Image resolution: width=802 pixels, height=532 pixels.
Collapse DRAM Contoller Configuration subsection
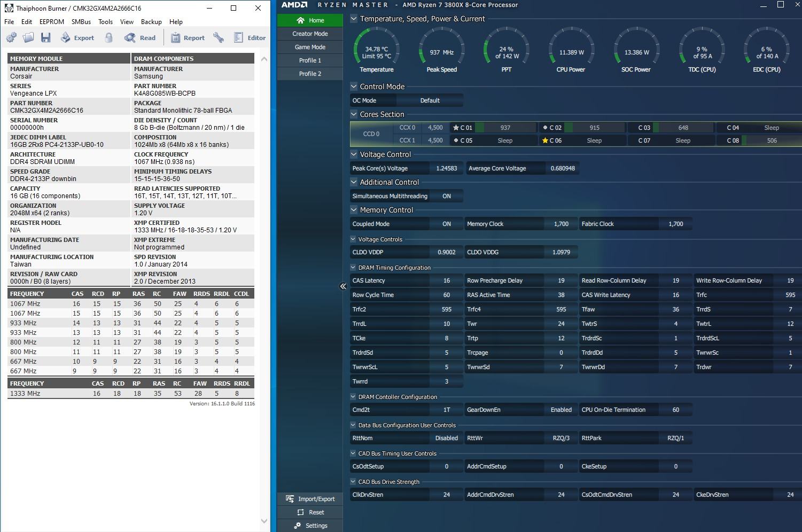[353, 397]
